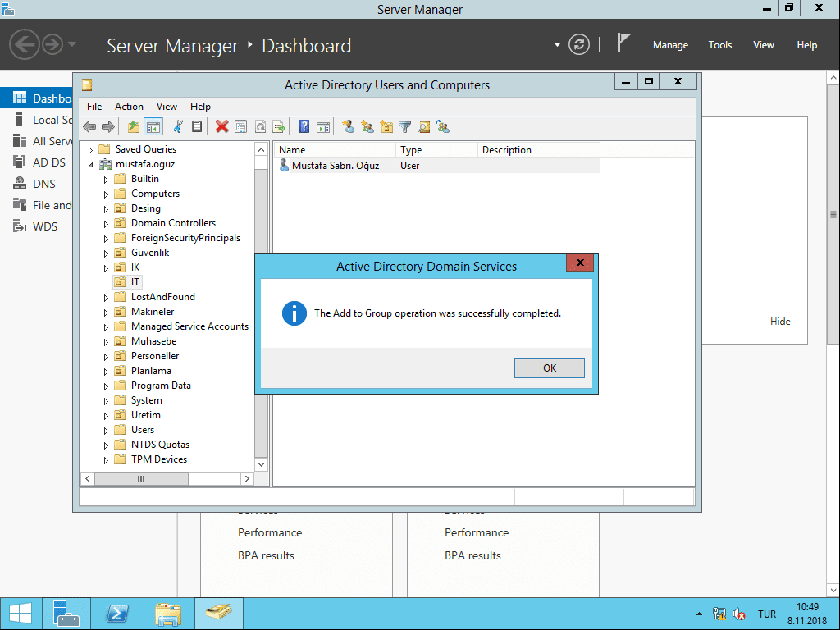Select the Muhasebe OU in tree
The width and height of the screenshot is (840, 630).
point(153,341)
